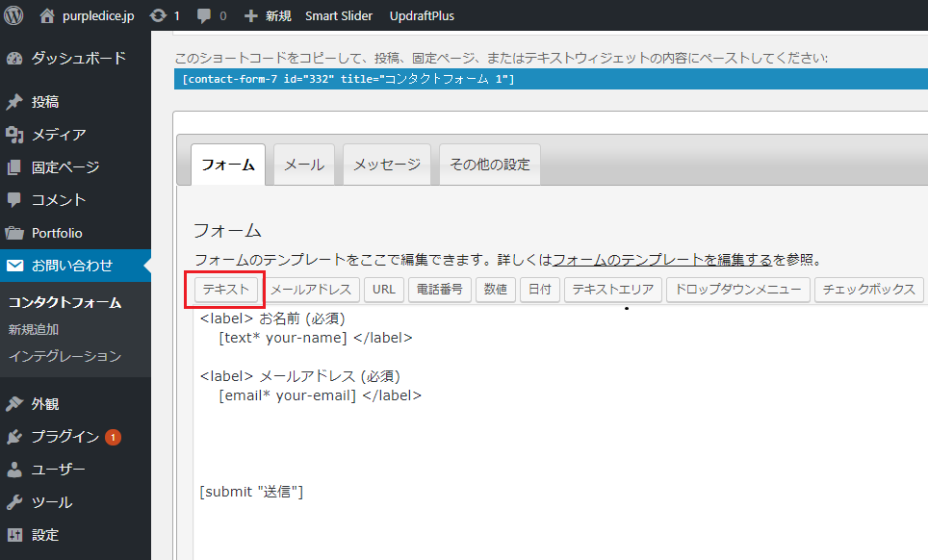Open the Portfolio menu item
This screenshot has height=560, width=928.
pyautogui.click(x=57, y=233)
